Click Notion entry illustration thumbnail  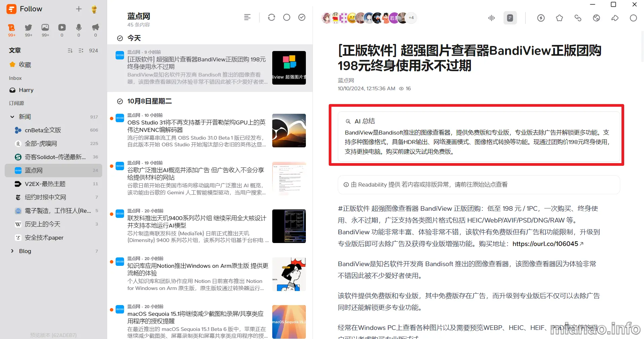click(289, 274)
